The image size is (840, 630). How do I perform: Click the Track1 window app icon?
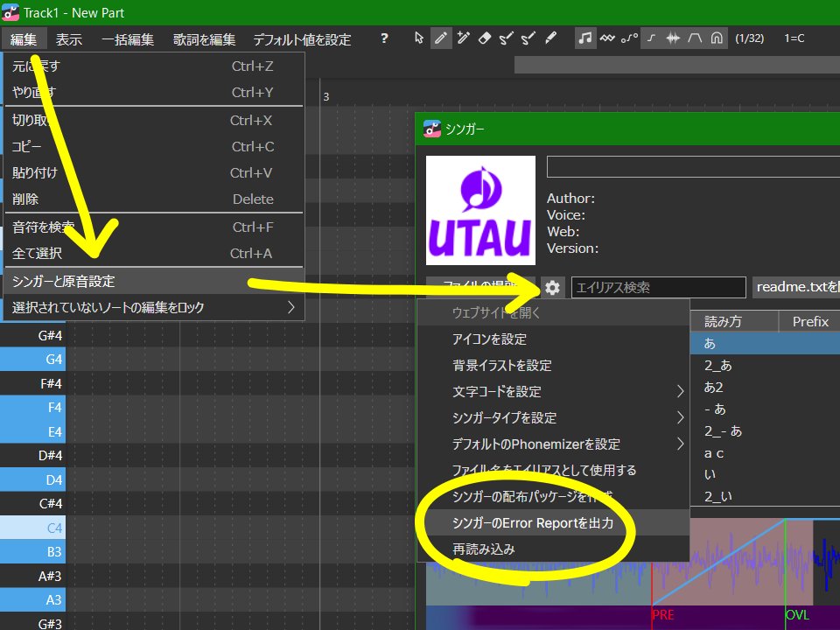10,12
